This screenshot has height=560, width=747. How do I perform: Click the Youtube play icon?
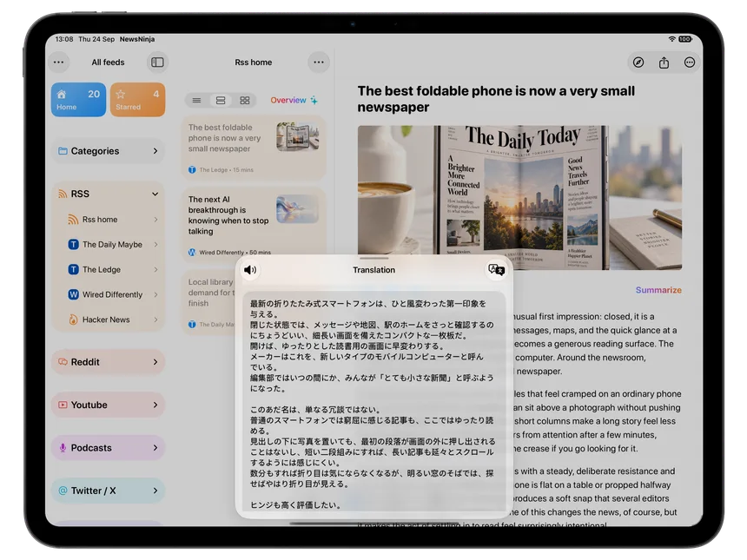63,405
